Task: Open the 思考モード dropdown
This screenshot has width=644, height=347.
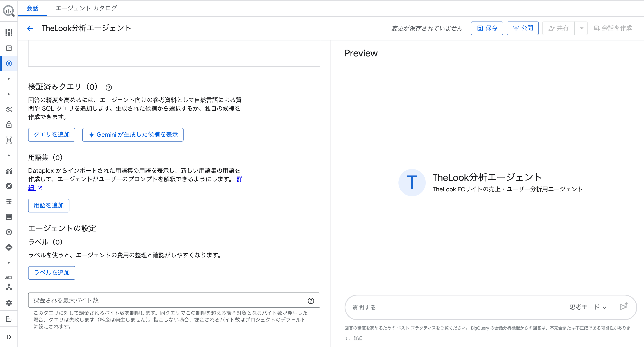Action: (x=588, y=307)
